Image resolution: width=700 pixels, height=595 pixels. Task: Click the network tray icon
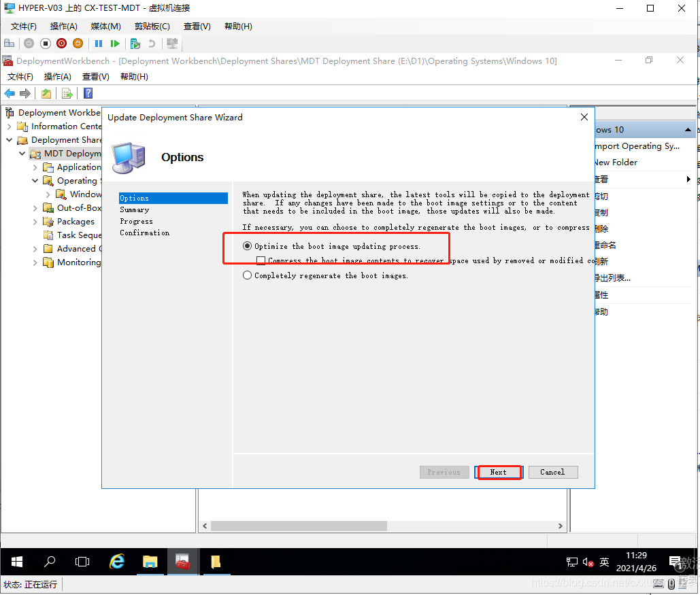tap(572, 562)
